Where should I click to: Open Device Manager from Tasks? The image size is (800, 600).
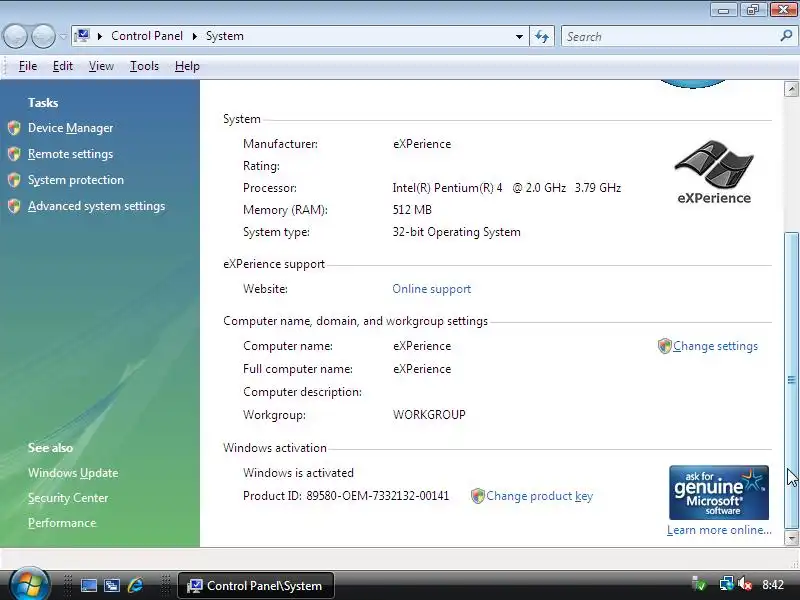click(70, 128)
